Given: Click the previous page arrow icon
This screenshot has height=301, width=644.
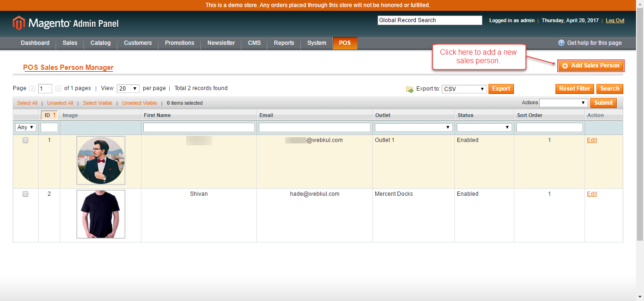Looking at the screenshot, I should point(32,88).
